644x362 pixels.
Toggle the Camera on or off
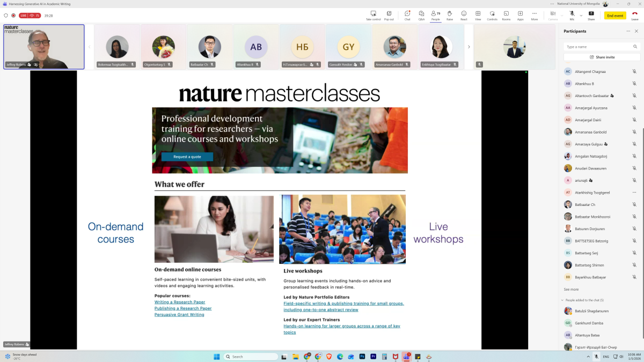click(x=553, y=15)
